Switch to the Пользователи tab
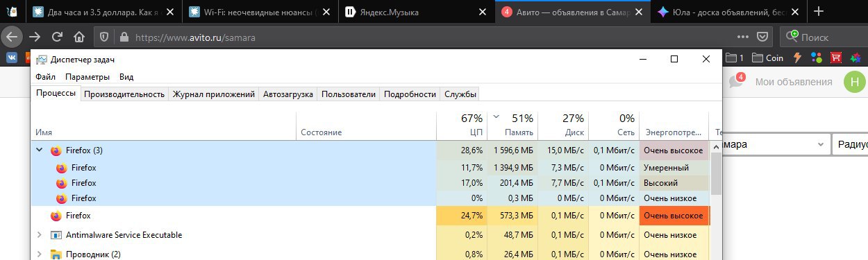Viewport: 868px width, 260px height. (349, 94)
